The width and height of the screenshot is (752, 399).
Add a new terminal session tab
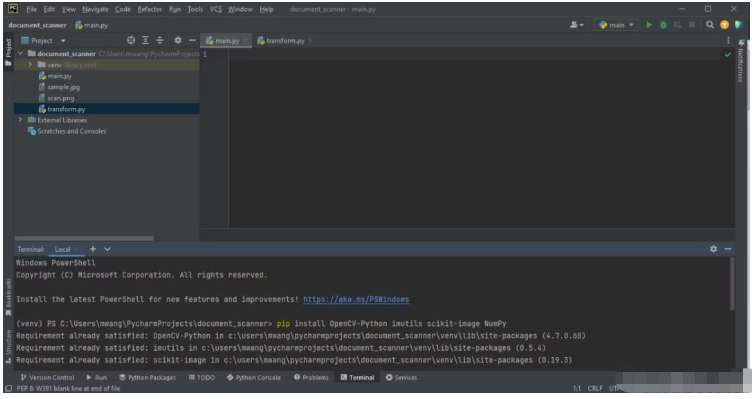(93, 249)
